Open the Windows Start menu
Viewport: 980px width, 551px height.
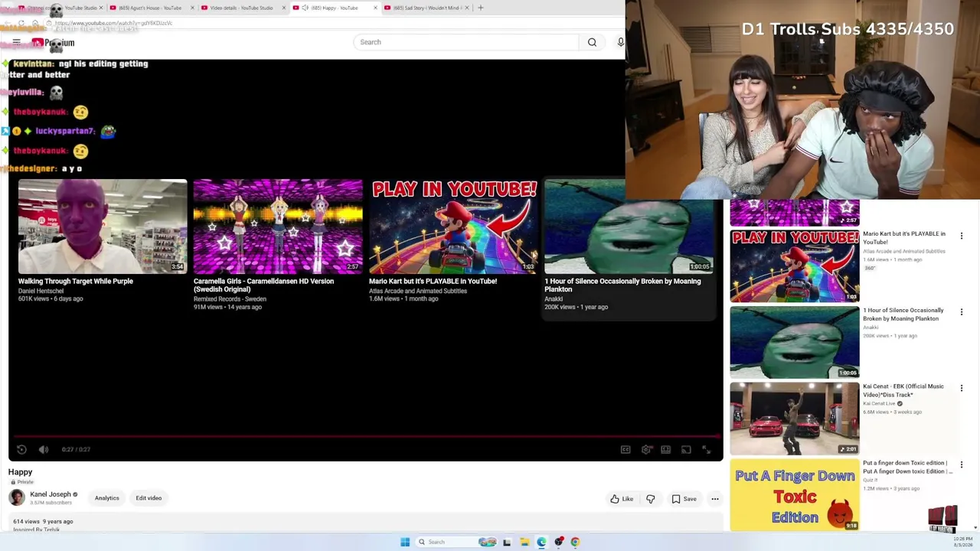(405, 542)
